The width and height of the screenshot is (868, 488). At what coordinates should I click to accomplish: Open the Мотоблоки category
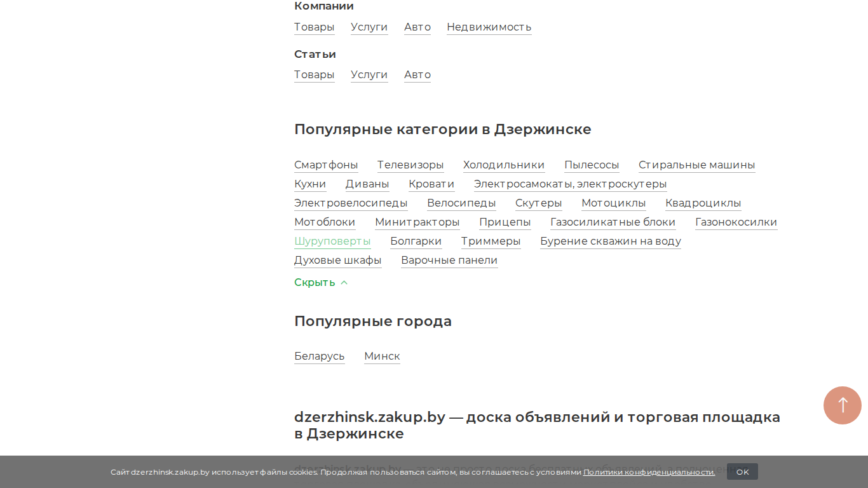pos(325,222)
